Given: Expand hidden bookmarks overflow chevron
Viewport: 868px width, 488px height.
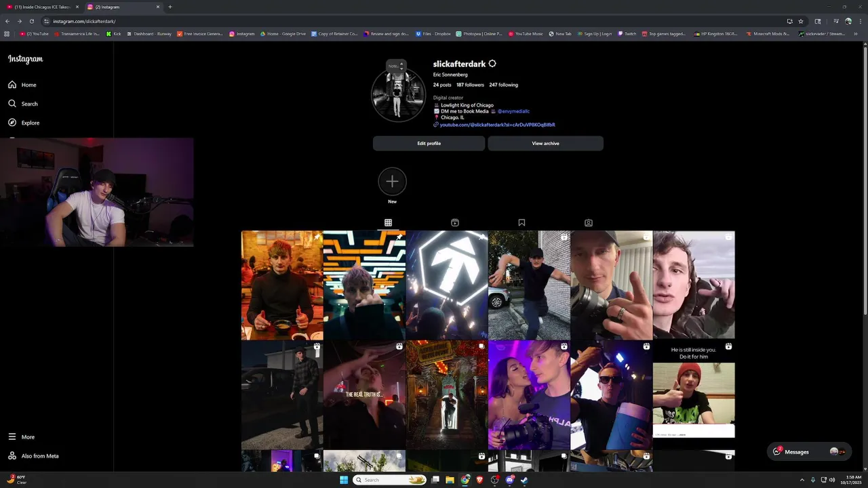Looking at the screenshot, I should [x=855, y=33].
